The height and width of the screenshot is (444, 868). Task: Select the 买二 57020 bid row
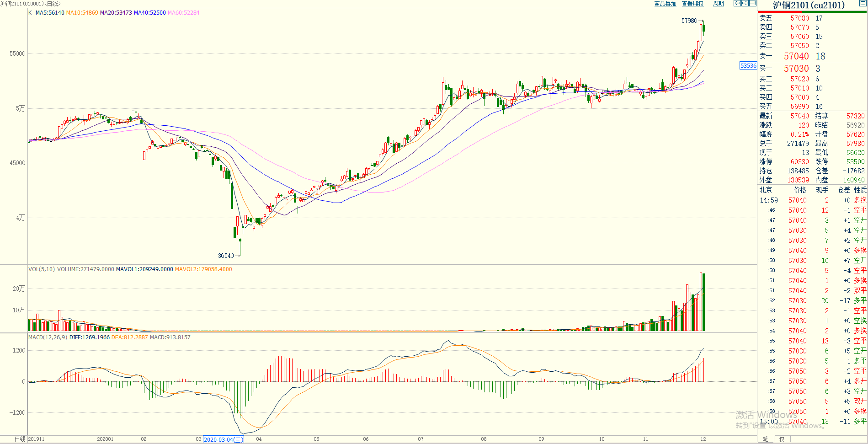pos(813,79)
